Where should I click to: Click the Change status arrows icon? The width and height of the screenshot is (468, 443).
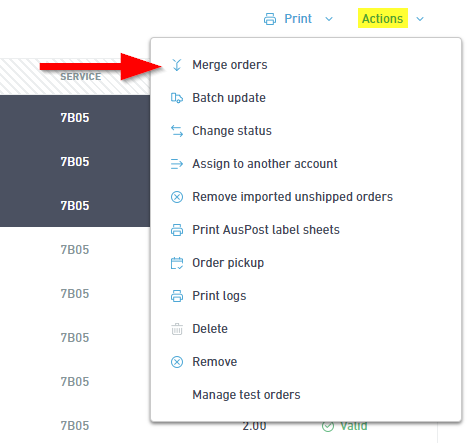pyautogui.click(x=177, y=131)
